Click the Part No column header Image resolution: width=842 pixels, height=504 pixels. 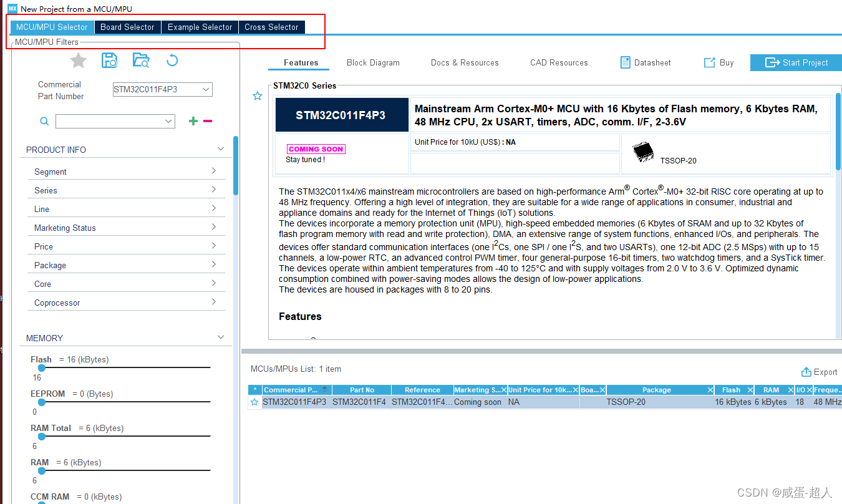362,390
